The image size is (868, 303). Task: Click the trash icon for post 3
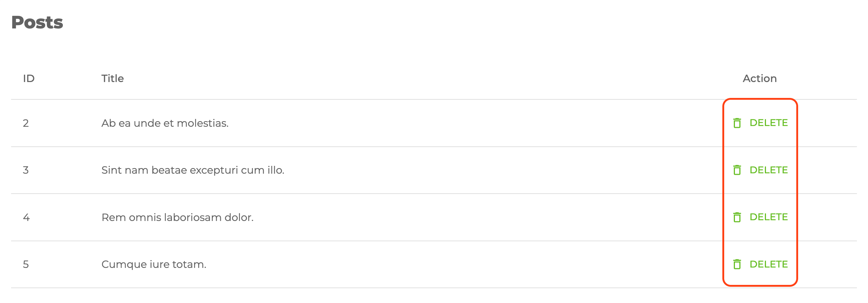coord(737,170)
